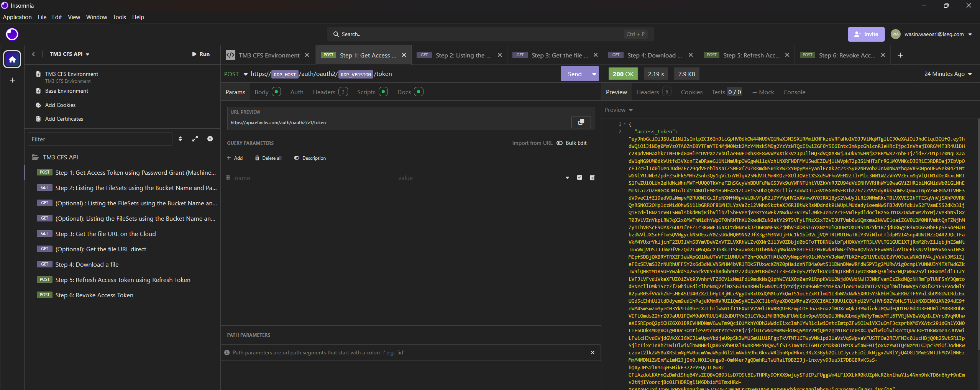
Task: Click the plus icon below Home in sidebar
Action: [12, 80]
